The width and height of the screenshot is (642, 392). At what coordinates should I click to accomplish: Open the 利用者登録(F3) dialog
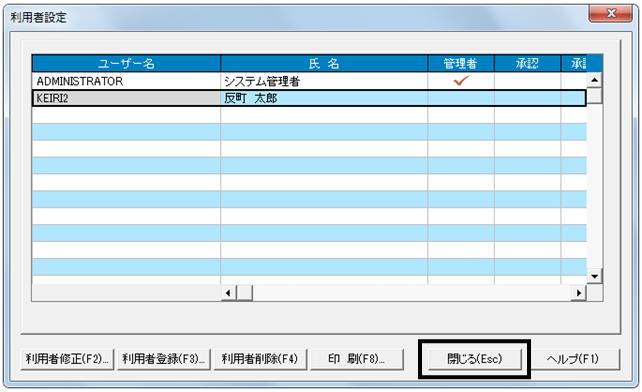pyautogui.click(x=164, y=359)
